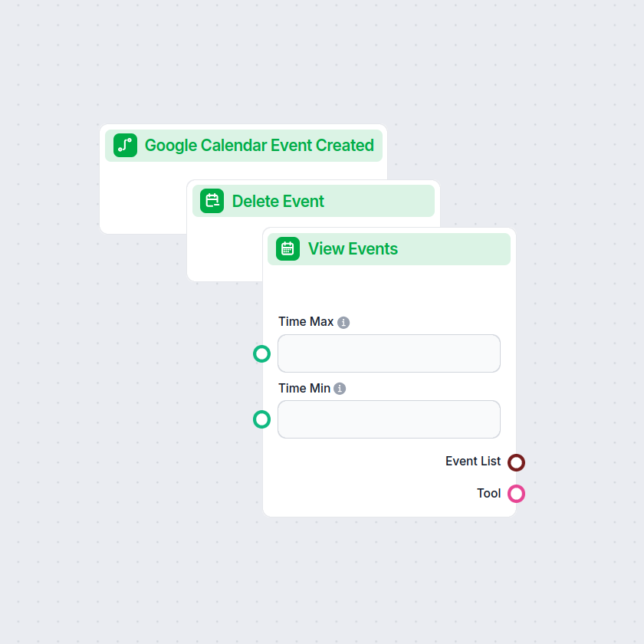Viewport: 644px width, 644px height.
Task: Open the Time Min info tooltip icon
Action: pos(339,389)
